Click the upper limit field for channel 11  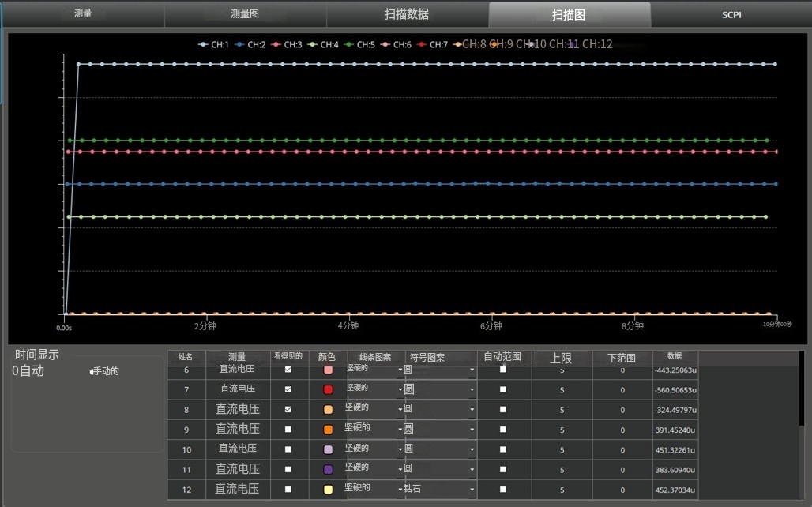coord(562,470)
